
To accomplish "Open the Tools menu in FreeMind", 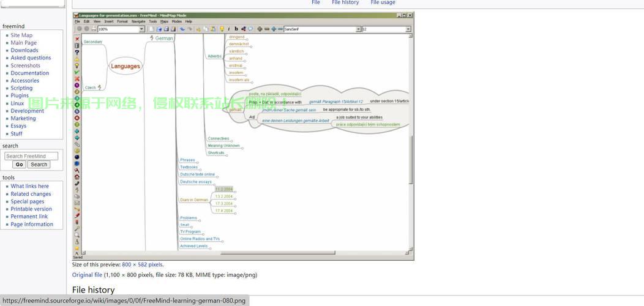I will (153, 21).
